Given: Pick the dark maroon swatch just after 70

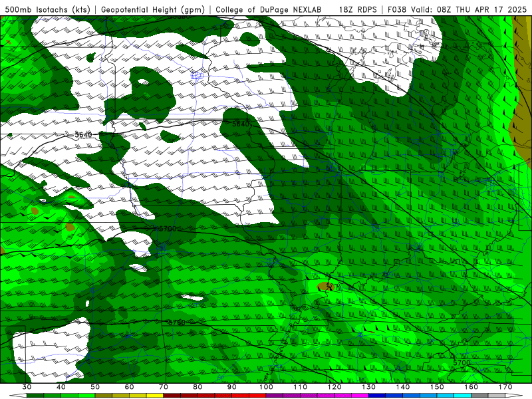Looking at the screenshot, I should coord(172,395).
